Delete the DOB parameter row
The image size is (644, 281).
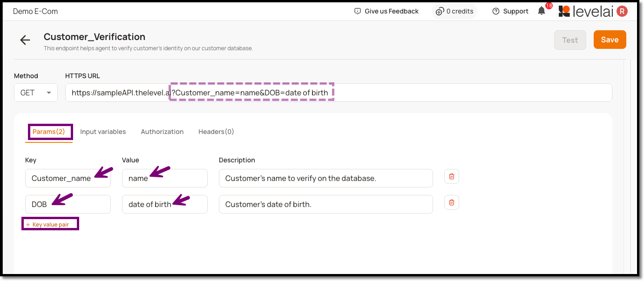pyautogui.click(x=451, y=202)
